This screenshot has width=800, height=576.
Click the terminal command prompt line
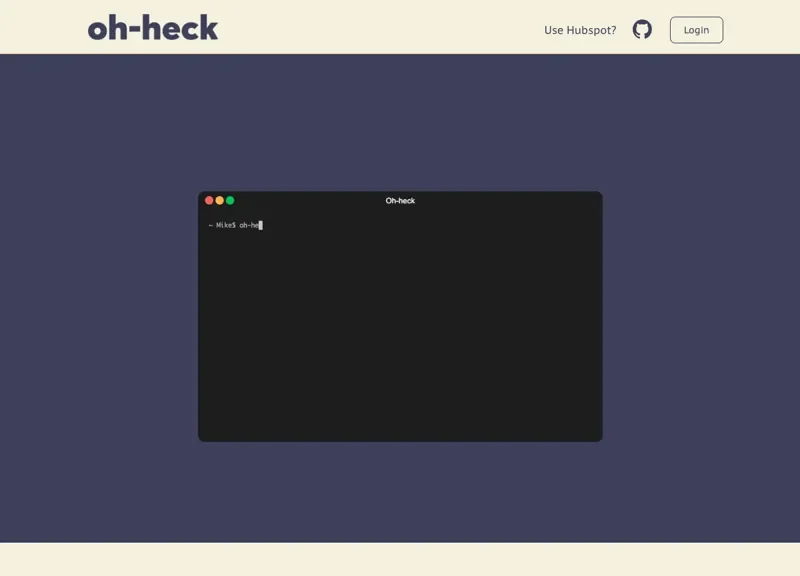pos(234,223)
